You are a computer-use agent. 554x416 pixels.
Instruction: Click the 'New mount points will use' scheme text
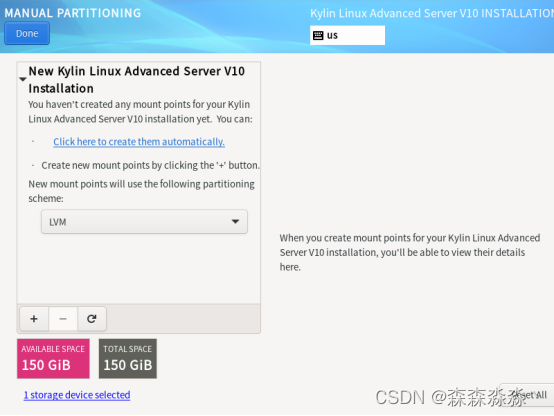141,191
